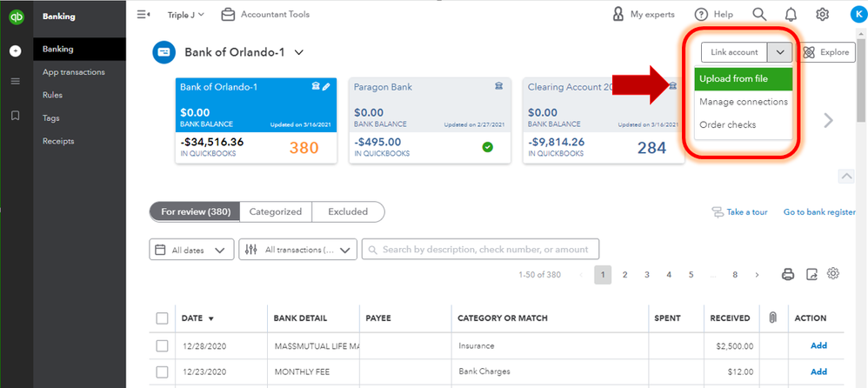The image size is (868, 388).
Task: Click Add for the Insurance row
Action: click(x=818, y=345)
